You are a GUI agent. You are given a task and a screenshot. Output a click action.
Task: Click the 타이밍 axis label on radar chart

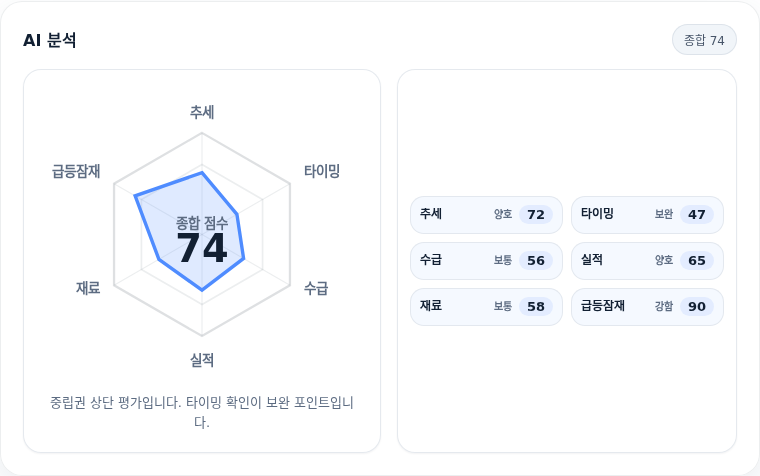tap(322, 171)
